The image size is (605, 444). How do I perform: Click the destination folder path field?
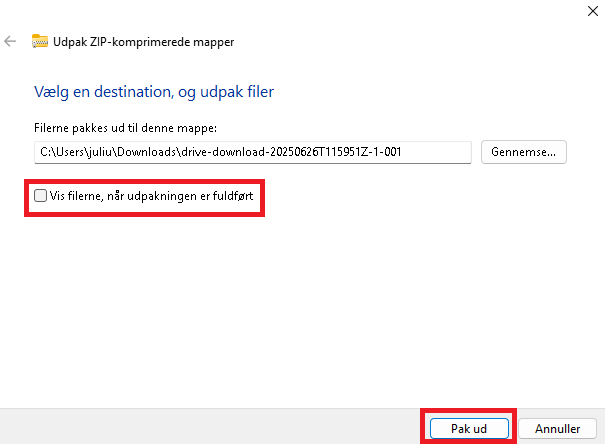(x=252, y=152)
